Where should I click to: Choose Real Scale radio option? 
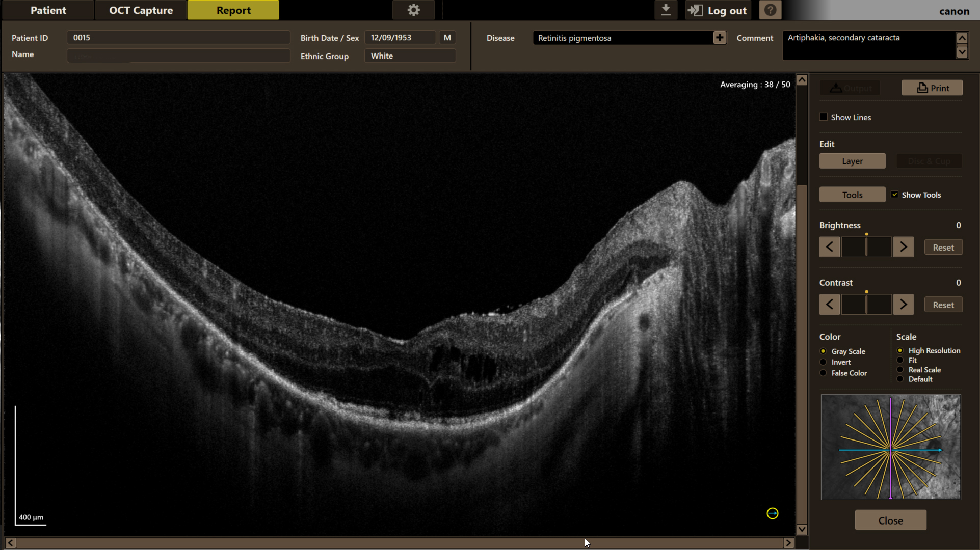[x=900, y=370]
